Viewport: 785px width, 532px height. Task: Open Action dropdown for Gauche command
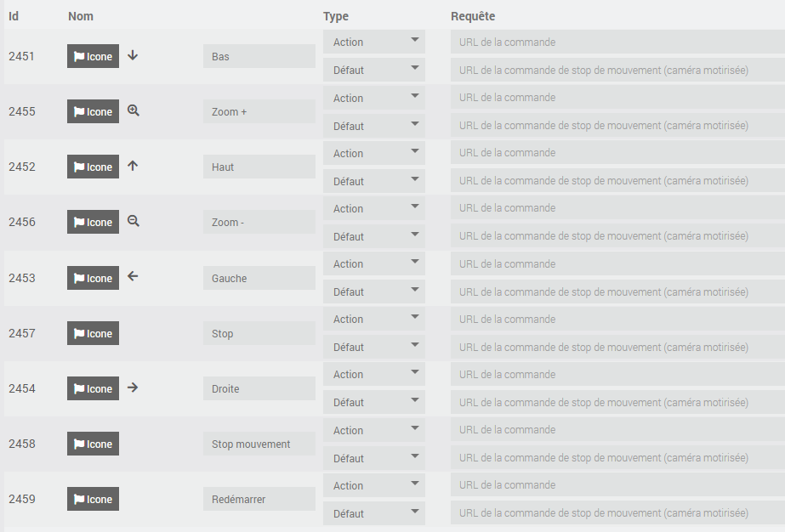click(374, 263)
